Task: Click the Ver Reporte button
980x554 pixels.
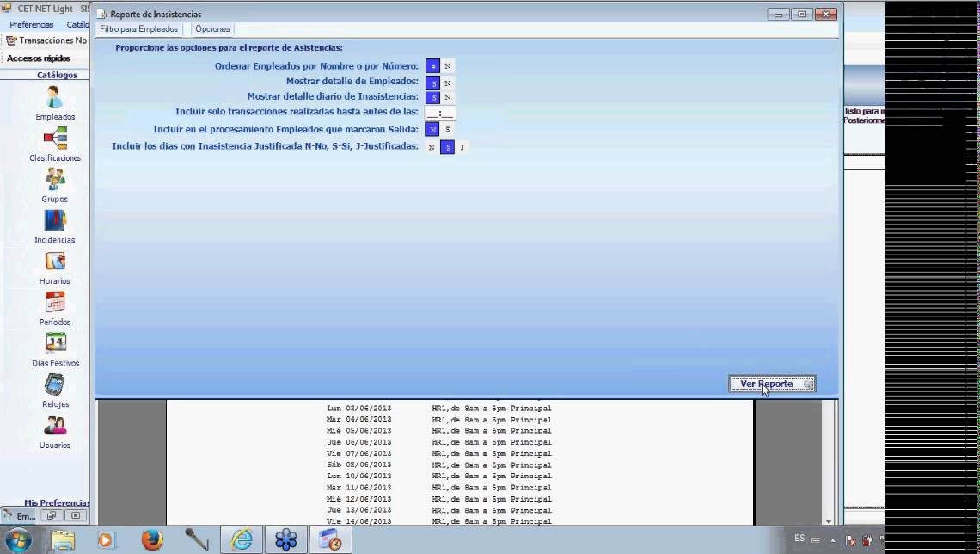Action: [x=773, y=384]
